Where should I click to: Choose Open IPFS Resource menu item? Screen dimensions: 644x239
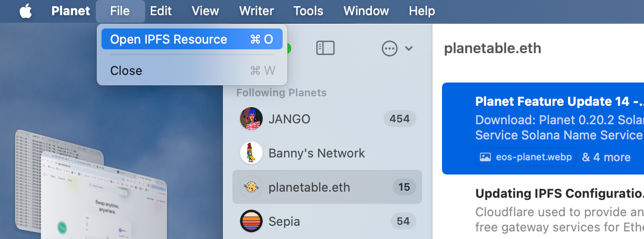[x=192, y=39]
